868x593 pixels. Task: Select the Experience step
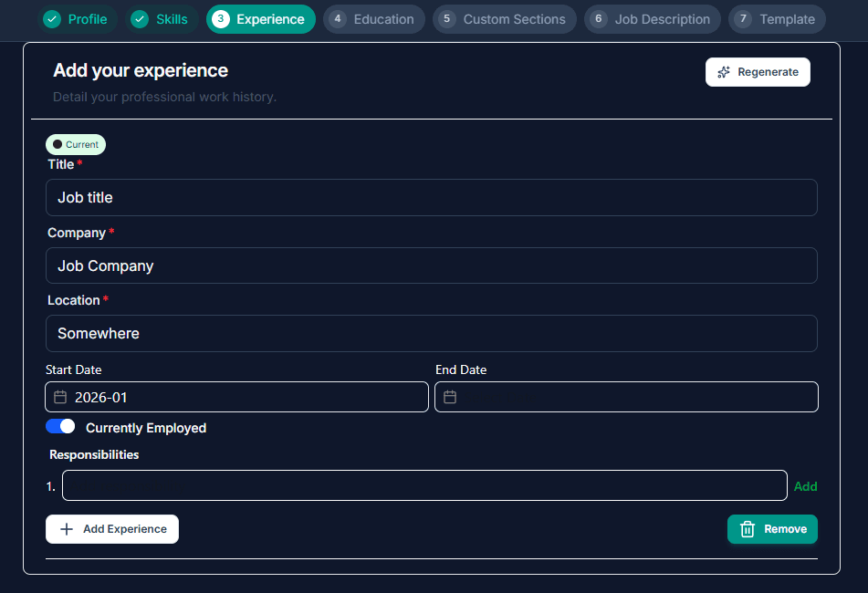[261, 19]
